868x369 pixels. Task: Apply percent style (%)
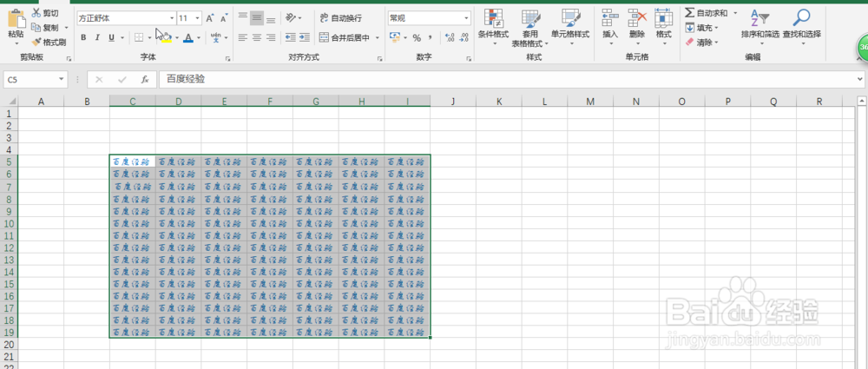click(x=417, y=37)
